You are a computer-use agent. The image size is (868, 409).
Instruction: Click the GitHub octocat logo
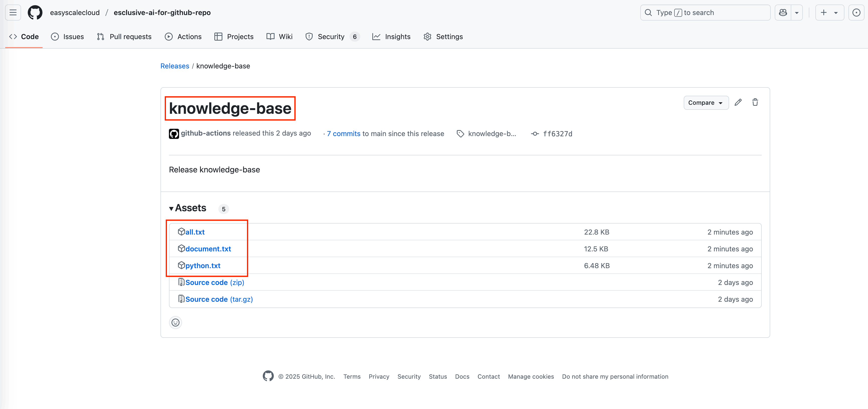[x=35, y=12]
